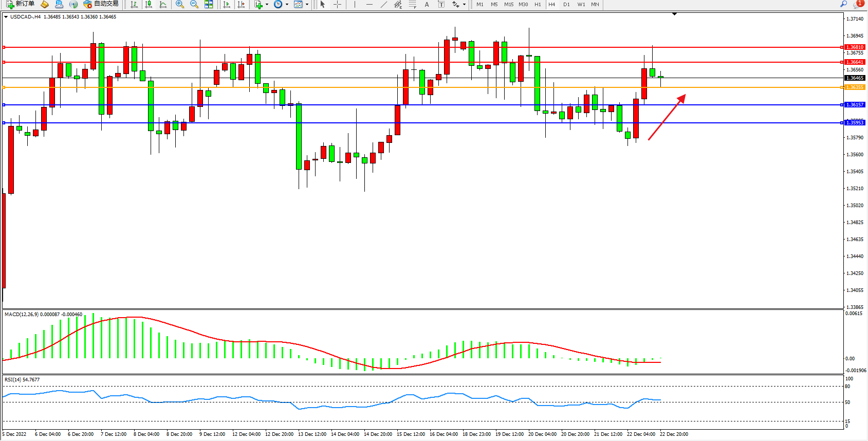Screen dimensions: 868x441
Task: Switch to the H1 timeframe
Action: click(x=538, y=4)
